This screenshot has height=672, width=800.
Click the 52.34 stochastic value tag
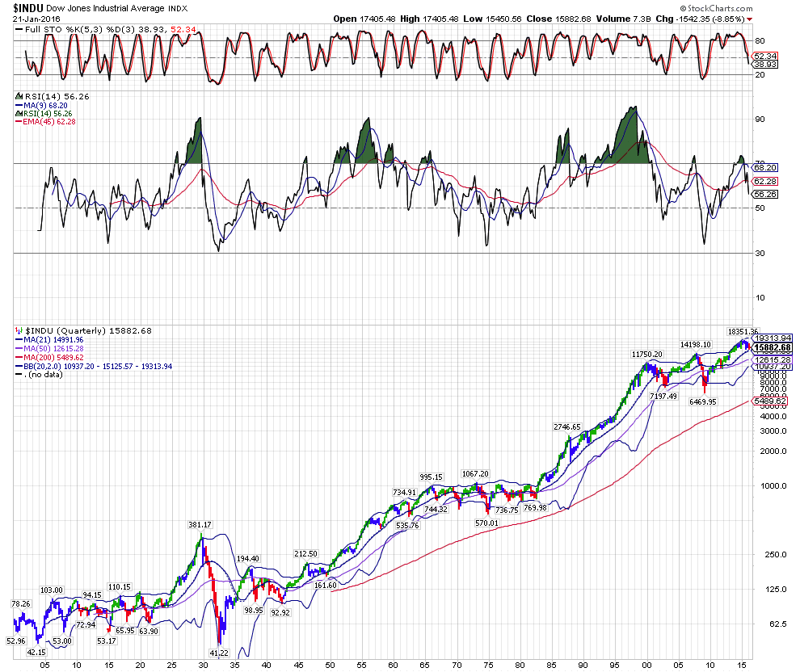coord(766,56)
